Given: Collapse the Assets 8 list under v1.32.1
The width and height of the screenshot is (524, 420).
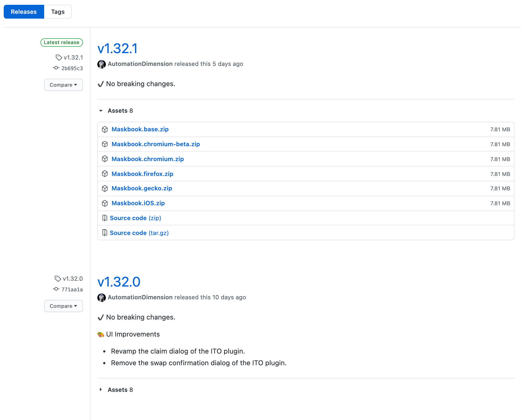Looking at the screenshot, I should click(x=116, y=111).
